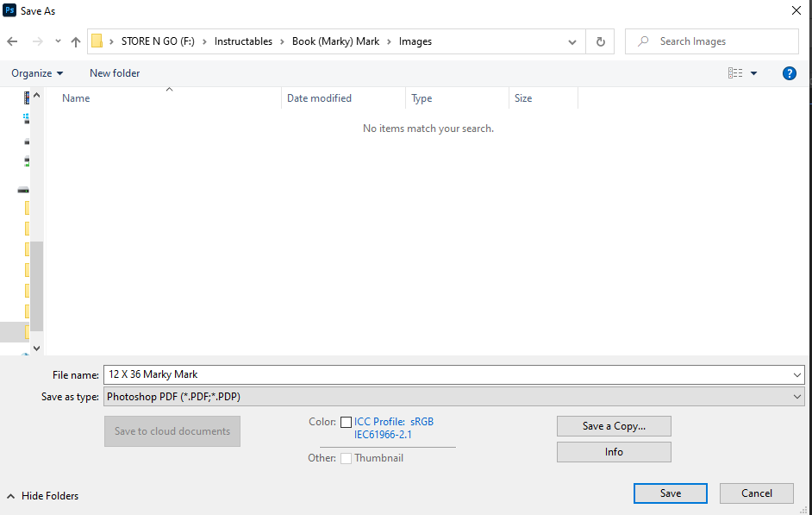The image size is (812, 515).
Task: Enable the ICC Profile checkbox
Action: point(346,422)
